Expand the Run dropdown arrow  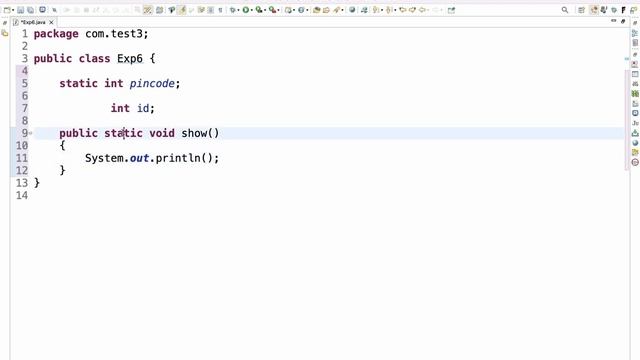tap(252, 10)
